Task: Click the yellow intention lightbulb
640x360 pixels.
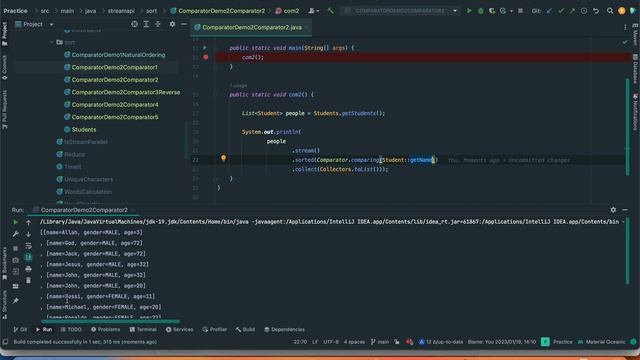Action: (x=223, y=158)
